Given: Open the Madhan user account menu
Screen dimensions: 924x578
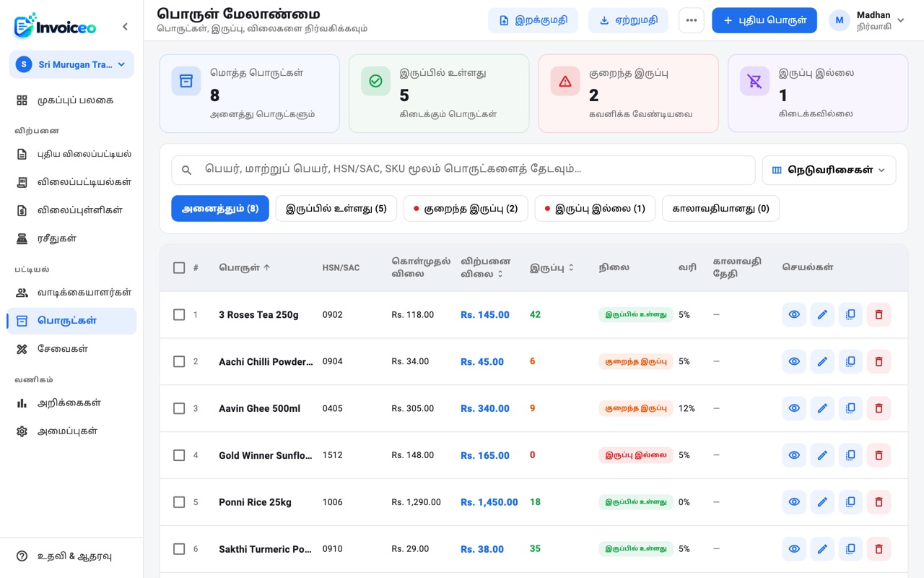Looking at the screenshot, I should pos(867,20).
